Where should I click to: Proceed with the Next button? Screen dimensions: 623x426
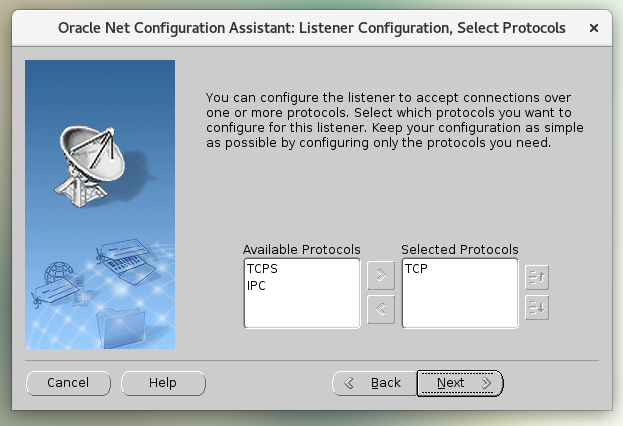(459, 383)
